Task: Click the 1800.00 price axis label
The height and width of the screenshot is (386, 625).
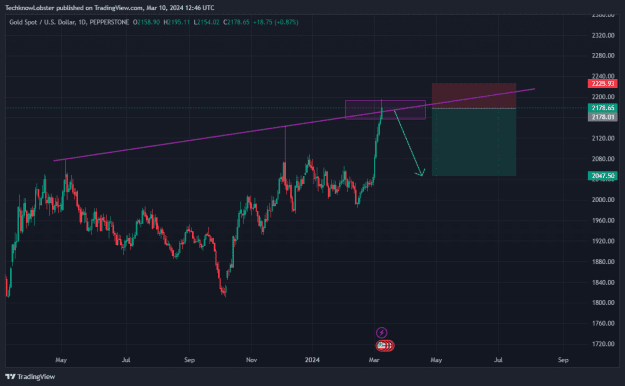Action: pyautogui.click(x=603, y=303)
